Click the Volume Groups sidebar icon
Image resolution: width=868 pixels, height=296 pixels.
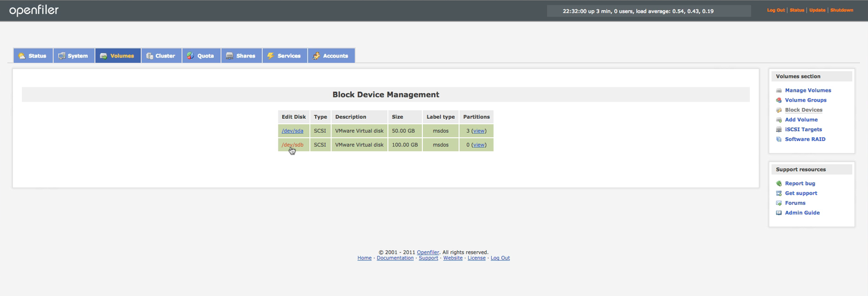pyautogui.click(x=779, y=100)
